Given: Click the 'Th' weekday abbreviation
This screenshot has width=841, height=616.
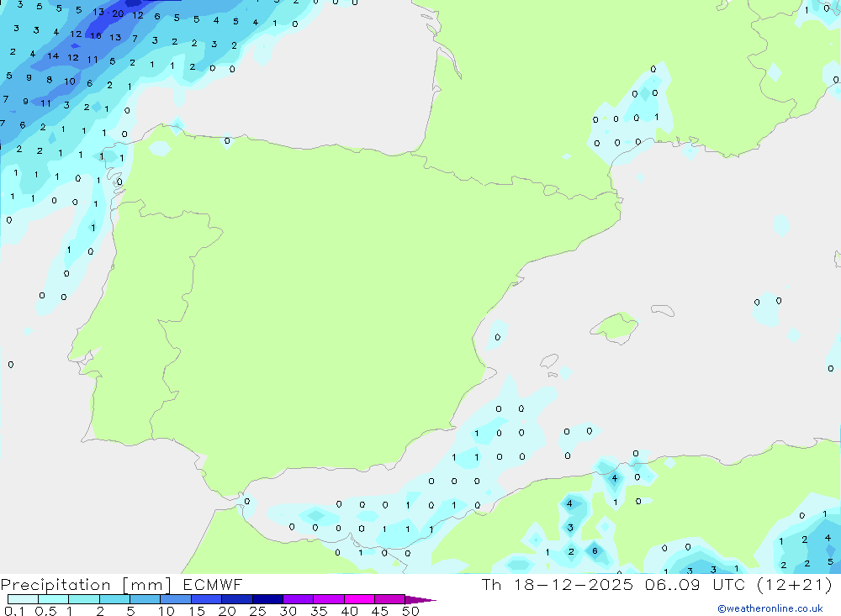Looking at the screenshot, I should click(491, 584).
